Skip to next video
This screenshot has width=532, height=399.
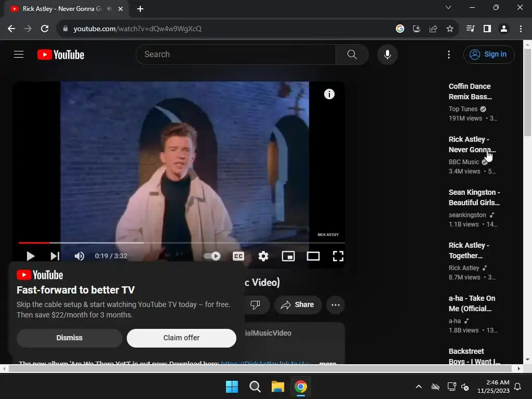tap(55, 256)
